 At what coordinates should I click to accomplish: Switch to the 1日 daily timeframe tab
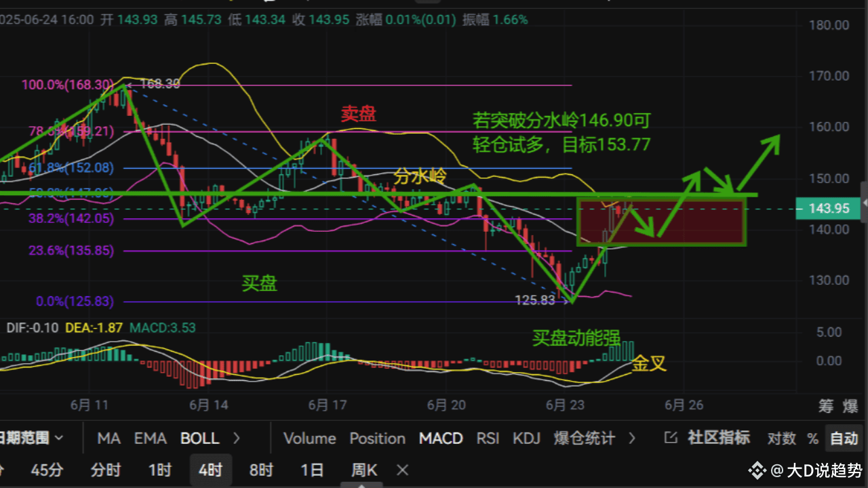tap(311, 470)
